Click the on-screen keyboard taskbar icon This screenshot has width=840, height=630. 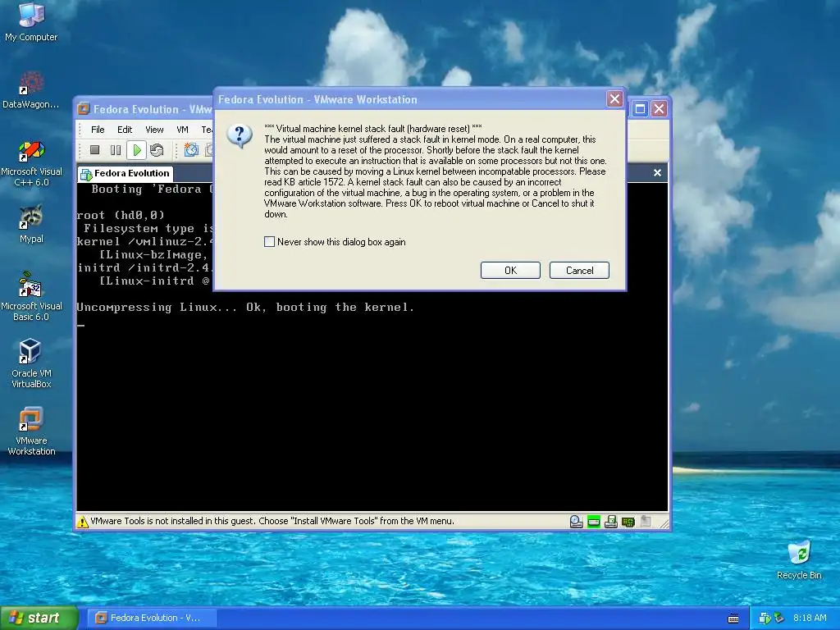[733, 619]
